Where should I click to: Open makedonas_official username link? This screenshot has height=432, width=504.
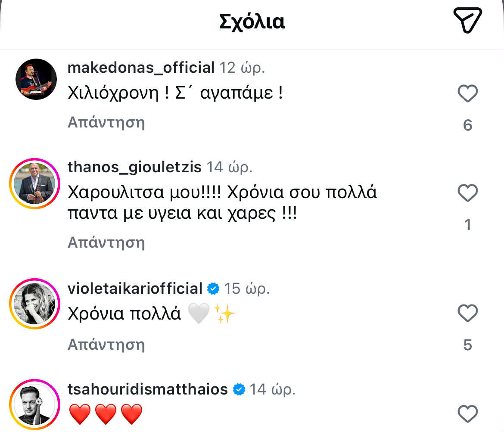click(141, 68)
